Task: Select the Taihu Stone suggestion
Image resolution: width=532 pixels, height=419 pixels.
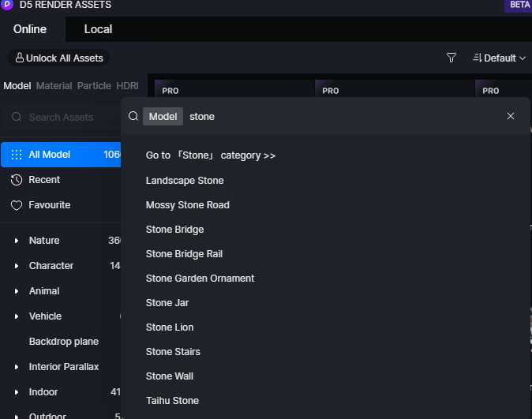Action: pyautogui.click(x=172, y=401)
